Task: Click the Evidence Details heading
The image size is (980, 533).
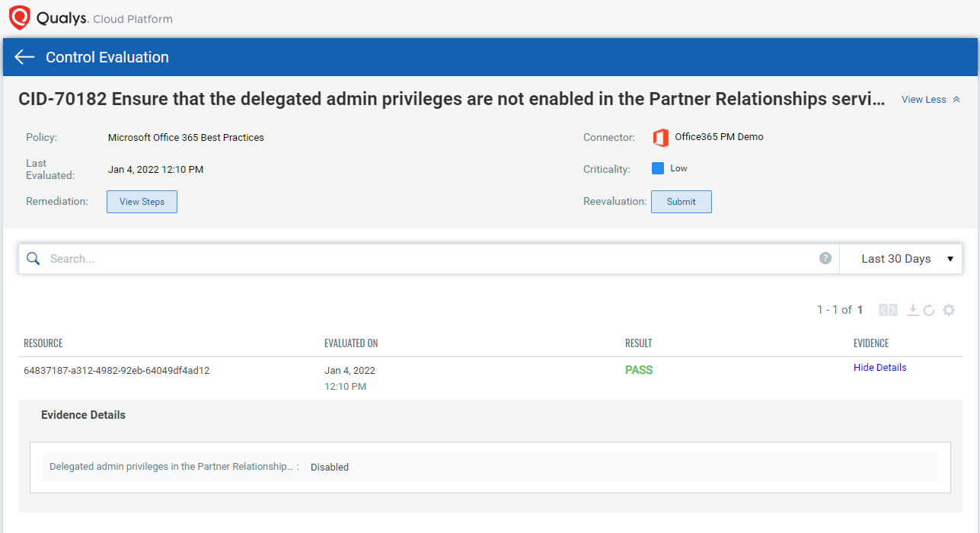Action: tap(83, 415)
